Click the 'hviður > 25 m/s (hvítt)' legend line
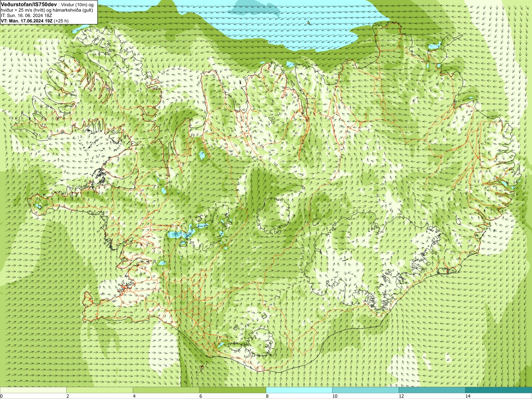The image size is (532, 399). 24,10
